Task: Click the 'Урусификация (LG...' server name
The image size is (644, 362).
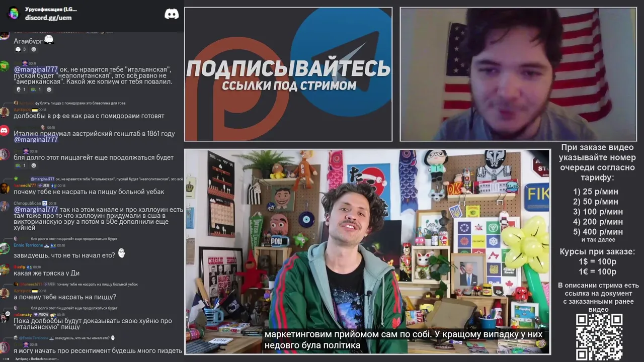Action: click(x=51, y=10)
